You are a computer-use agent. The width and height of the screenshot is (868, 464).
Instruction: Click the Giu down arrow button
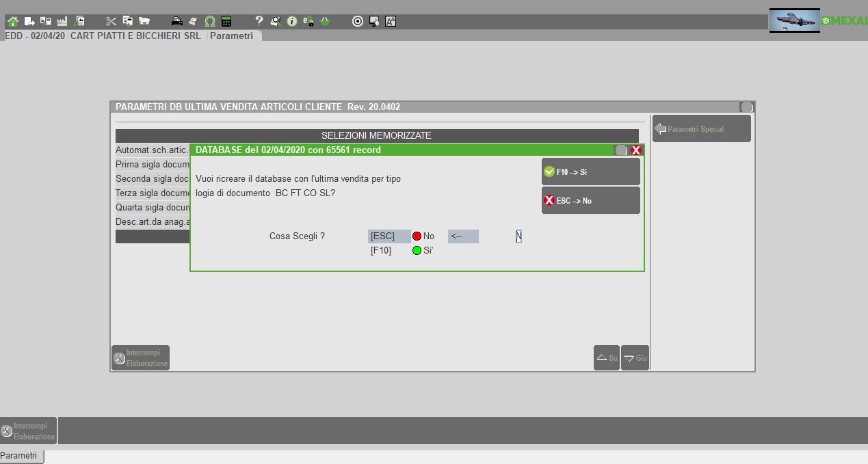point(635,357)
